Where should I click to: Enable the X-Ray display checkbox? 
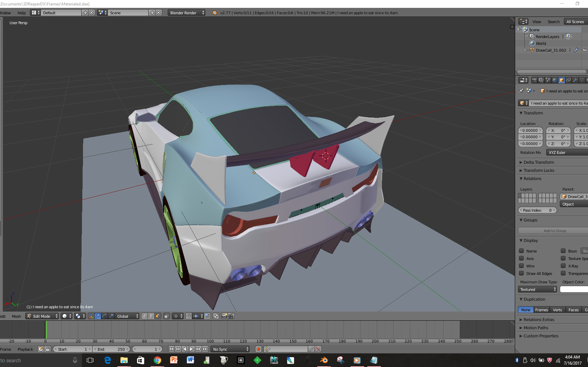[x=563, y=266]
